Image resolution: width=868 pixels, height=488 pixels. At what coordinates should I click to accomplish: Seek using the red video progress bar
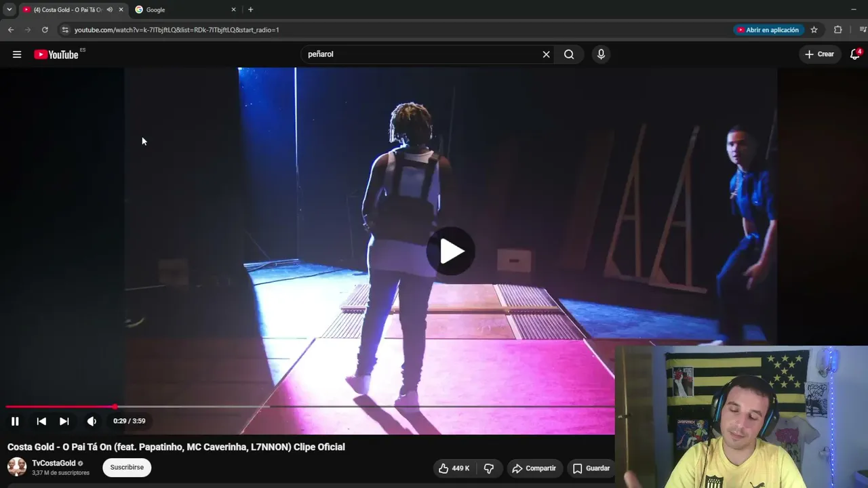(311, 407)
